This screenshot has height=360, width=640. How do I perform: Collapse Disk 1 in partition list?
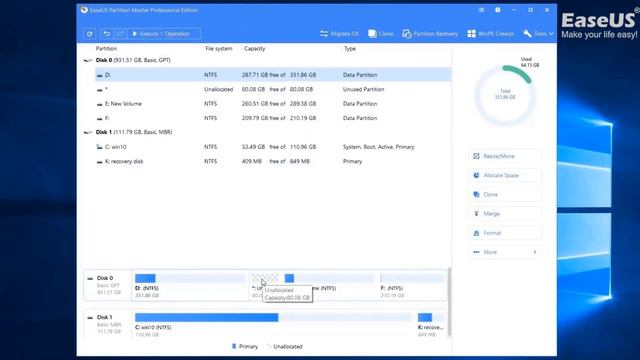tap(87, 132)
